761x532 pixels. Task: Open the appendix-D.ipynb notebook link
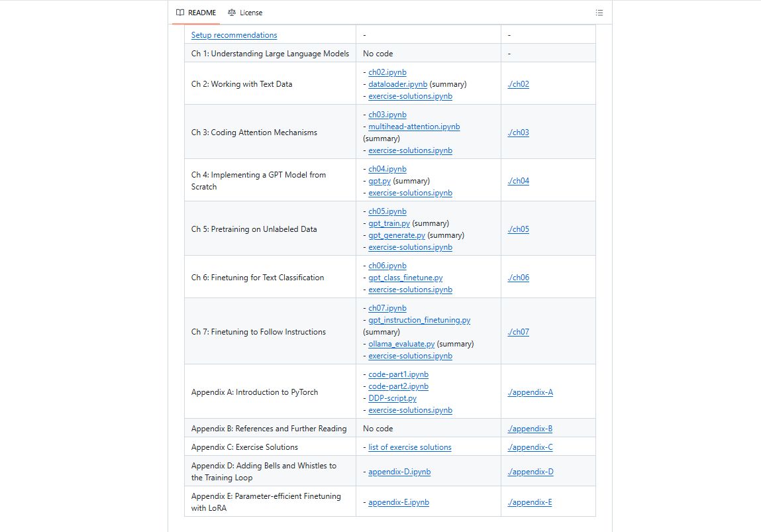[x=399, y=472]
